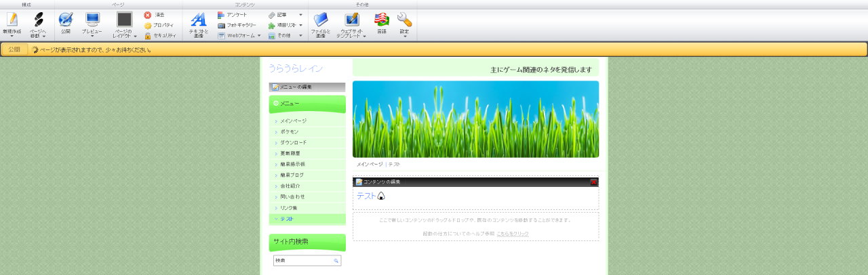Expand the 新規作成 (new) dropdown

coord(12,36)
